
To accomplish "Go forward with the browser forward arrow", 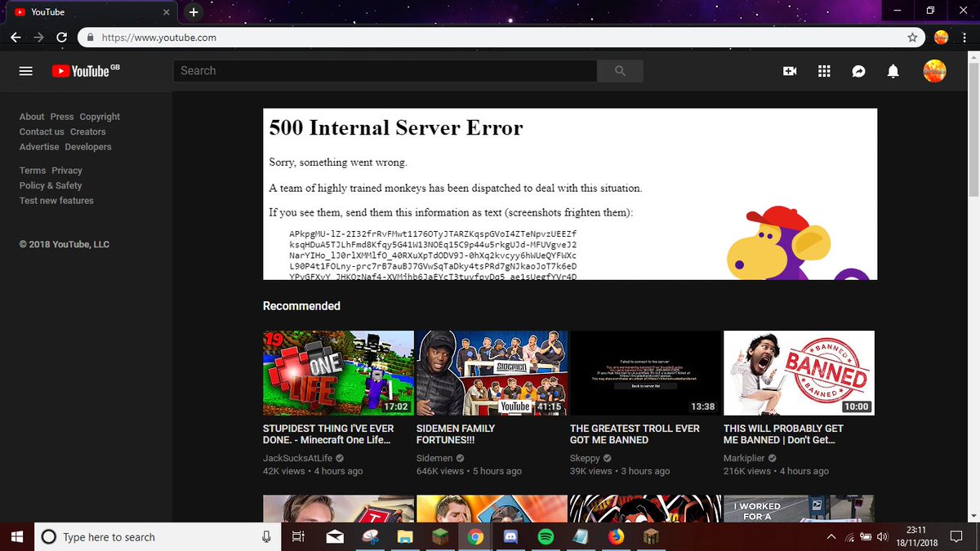I will pyautogui.click(x=39, y=38).
